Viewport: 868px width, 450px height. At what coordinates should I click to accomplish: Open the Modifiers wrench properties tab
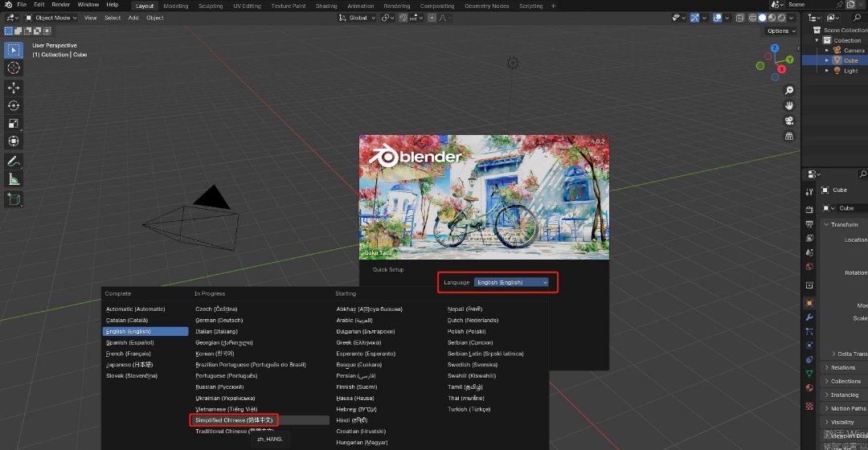point(809,317)
